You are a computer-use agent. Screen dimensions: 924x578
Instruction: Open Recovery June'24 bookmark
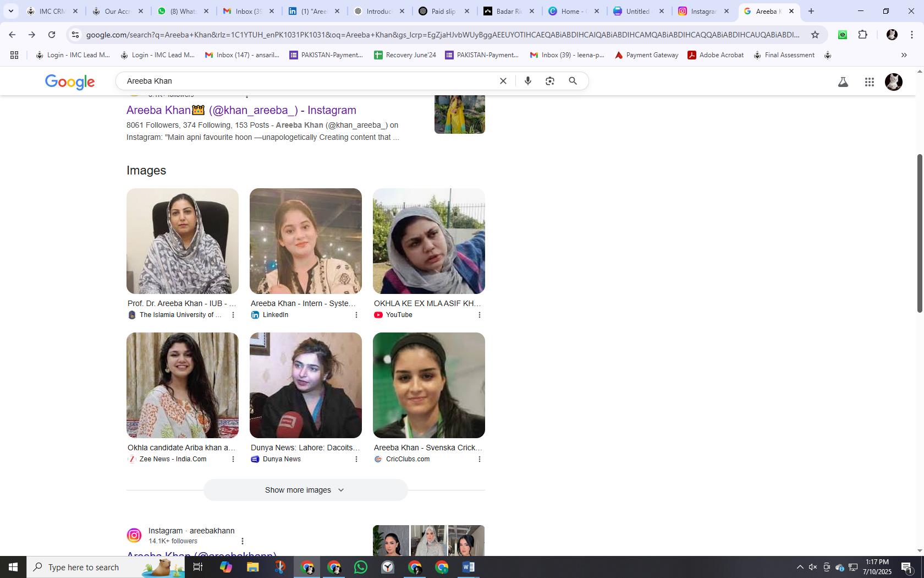tap(405, 55)
